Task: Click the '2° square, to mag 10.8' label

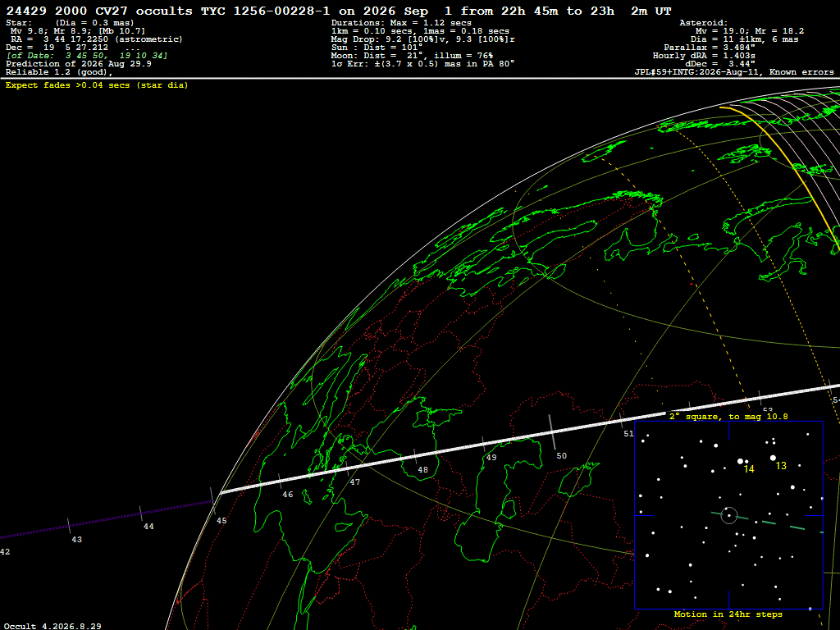Action: click(728, 416)
